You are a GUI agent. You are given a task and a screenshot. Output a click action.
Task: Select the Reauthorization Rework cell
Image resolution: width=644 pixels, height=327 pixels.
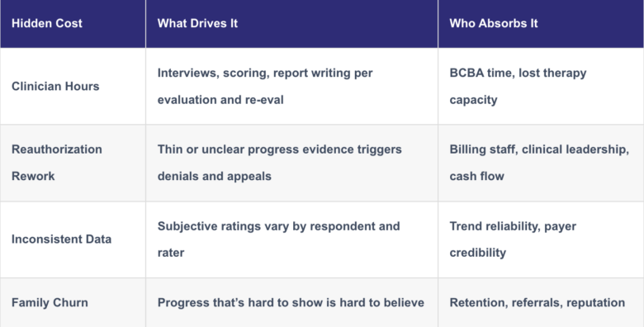pos(73,163)
